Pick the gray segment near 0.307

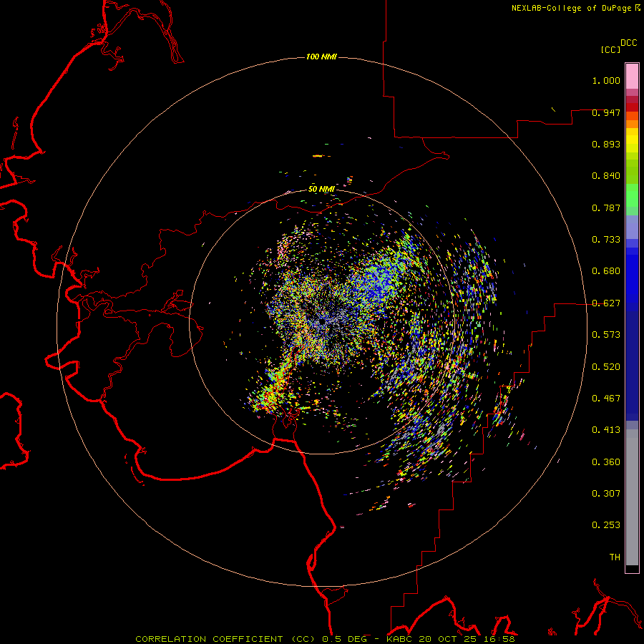(x=632, y=497)
